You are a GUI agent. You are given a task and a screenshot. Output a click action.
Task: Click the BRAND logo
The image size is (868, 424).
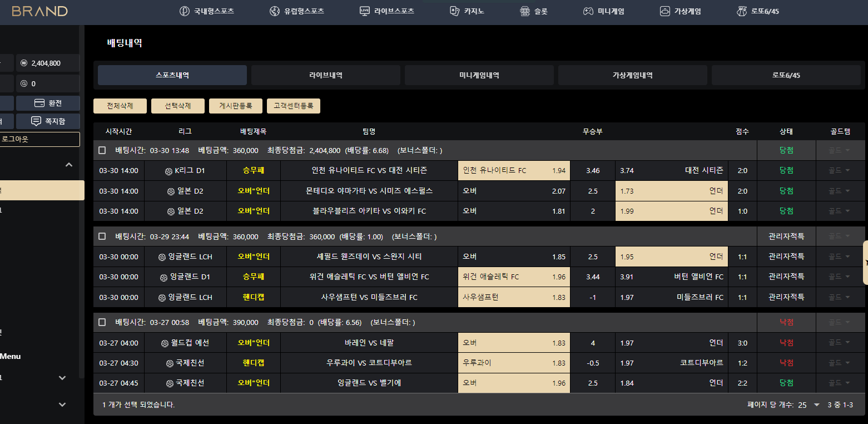39,11
